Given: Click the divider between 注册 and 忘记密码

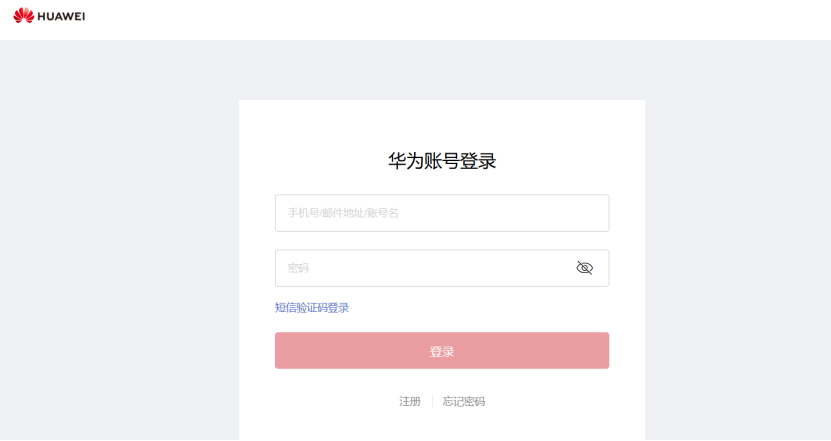Looking at the screenshot, I should 432,401.
